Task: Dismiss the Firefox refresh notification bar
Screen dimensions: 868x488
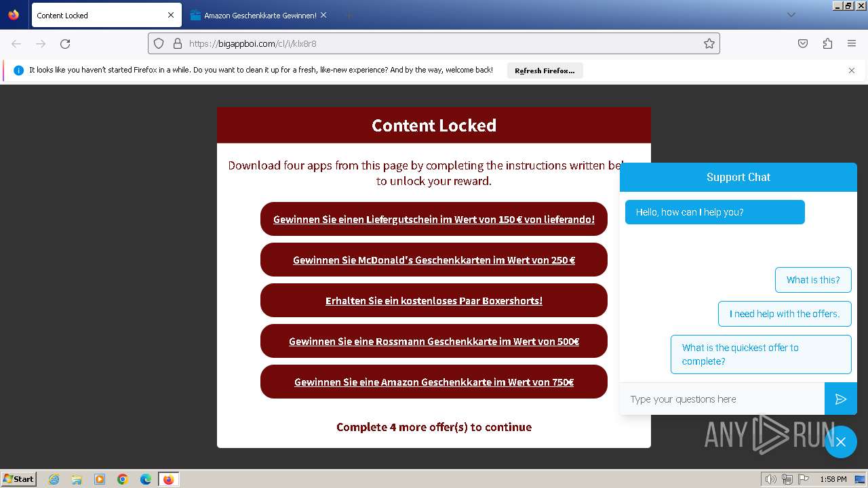Action: [x=852, y=70]
